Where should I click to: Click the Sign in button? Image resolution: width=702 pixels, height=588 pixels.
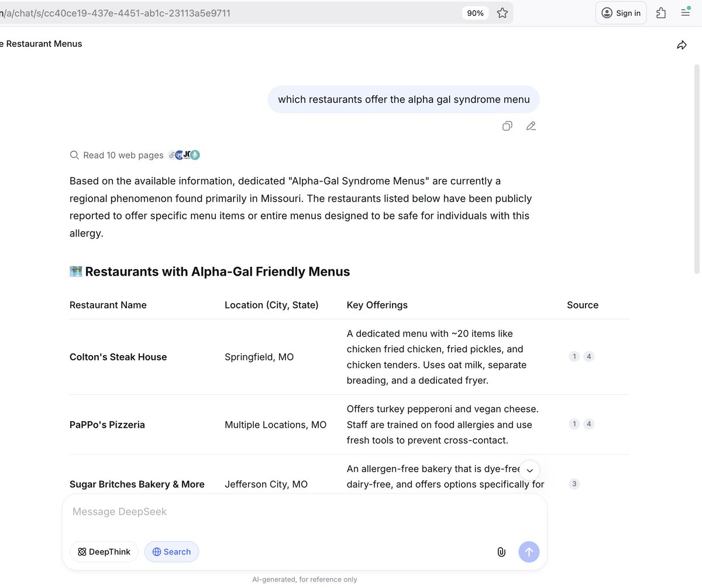[621, 13]
